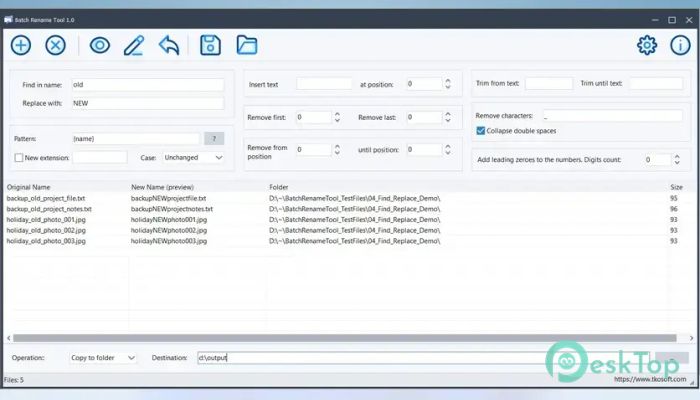Click the Files: 5 status text

(x=14, y=380)
